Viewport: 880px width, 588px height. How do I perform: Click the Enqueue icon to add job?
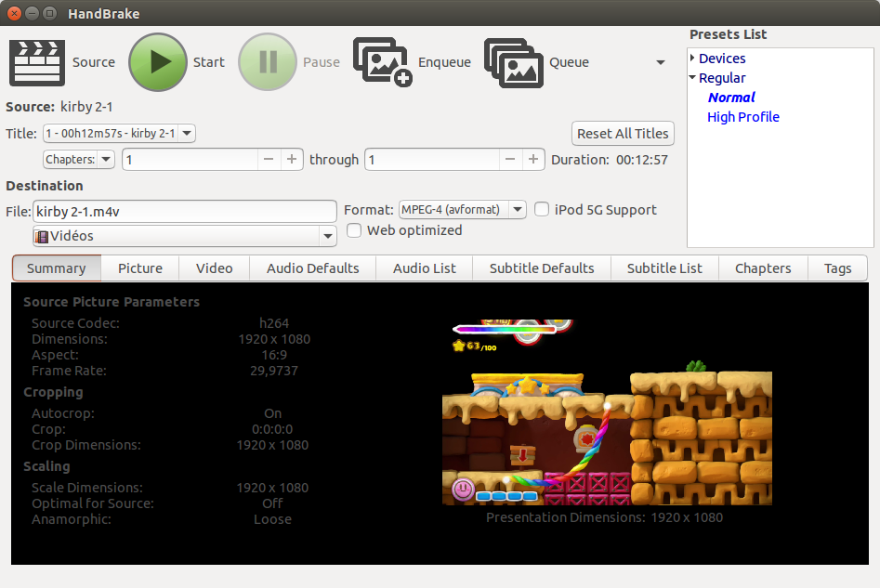pyautogui.click(x=382, y=61)
